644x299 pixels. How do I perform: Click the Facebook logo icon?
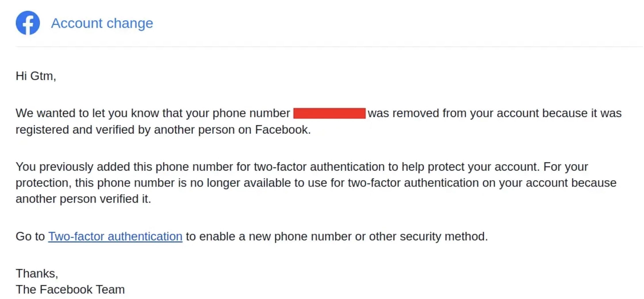pos(28,23)
